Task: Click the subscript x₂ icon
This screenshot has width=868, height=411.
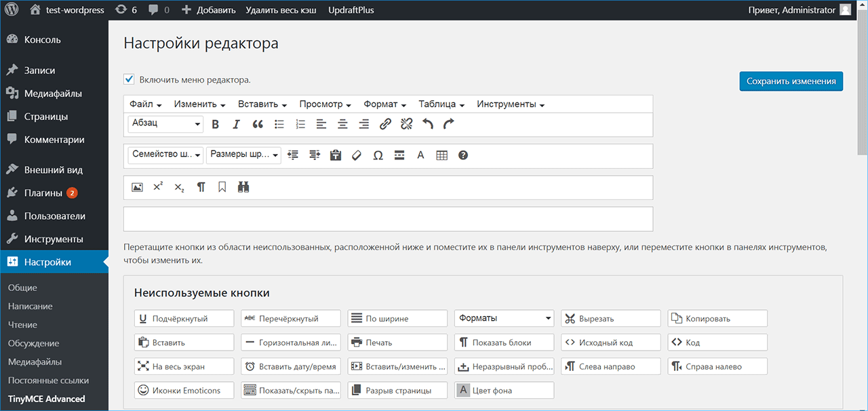Action: [x=179, y=187]
